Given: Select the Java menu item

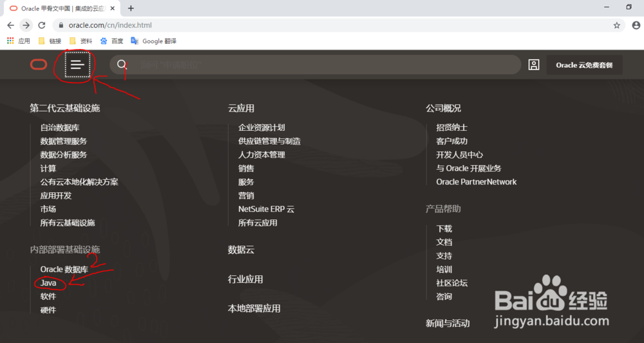Looking at the screenshot, I should click(48, 283).
